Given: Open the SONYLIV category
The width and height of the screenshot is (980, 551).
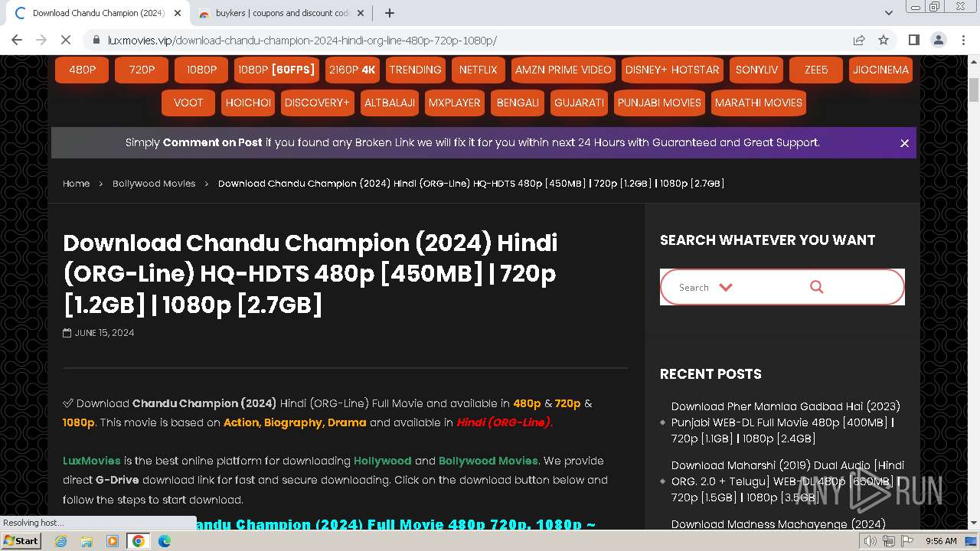Looking at the screenshot, I should [x=756, y=70].
